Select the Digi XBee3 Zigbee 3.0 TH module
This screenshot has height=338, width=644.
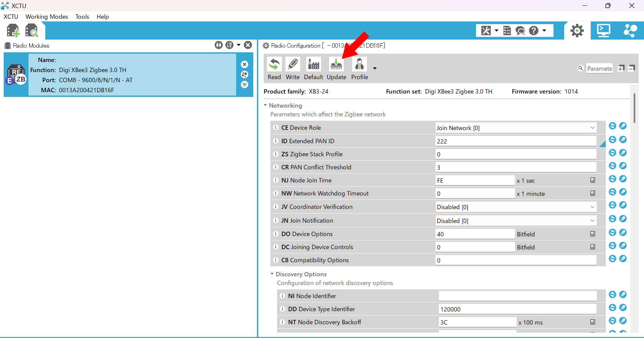[128, 75]
